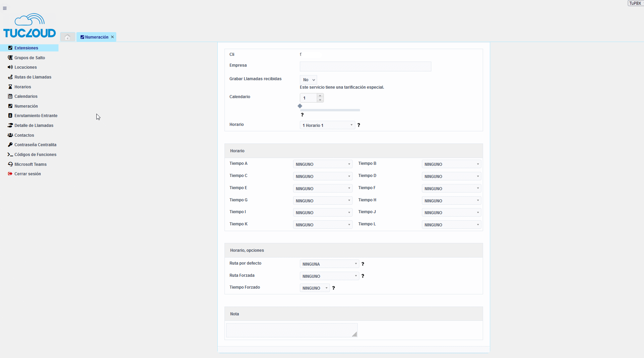This screenshot has width=644, height=358.
Task: Click the Empresa text field
Action: point(365,66)
